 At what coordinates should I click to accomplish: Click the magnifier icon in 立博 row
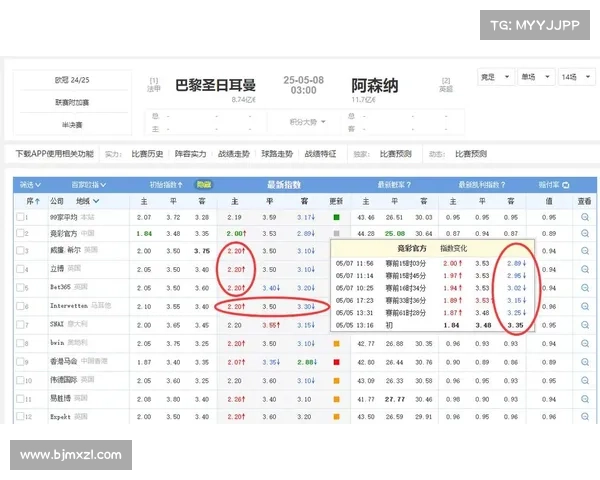pos(585,269)
